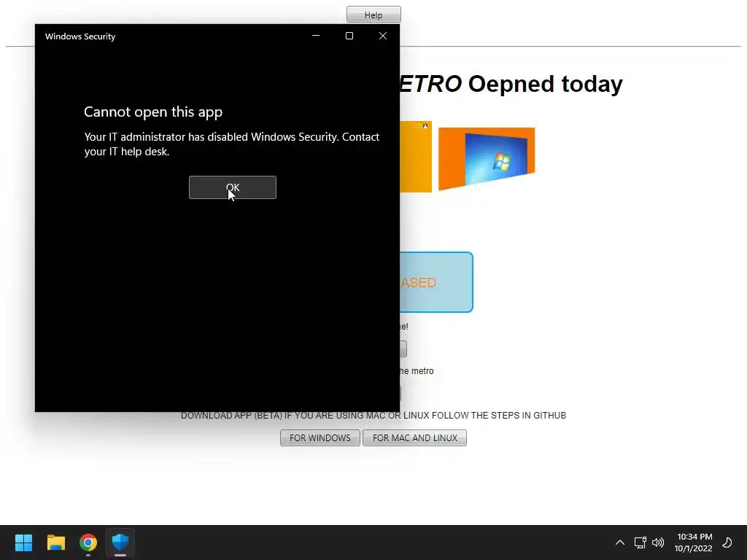The height and width of the screenshot is (560, 747).
Task: Click the light blue ASED banner box
Action: pyautogui.click(x=436, y=282)
